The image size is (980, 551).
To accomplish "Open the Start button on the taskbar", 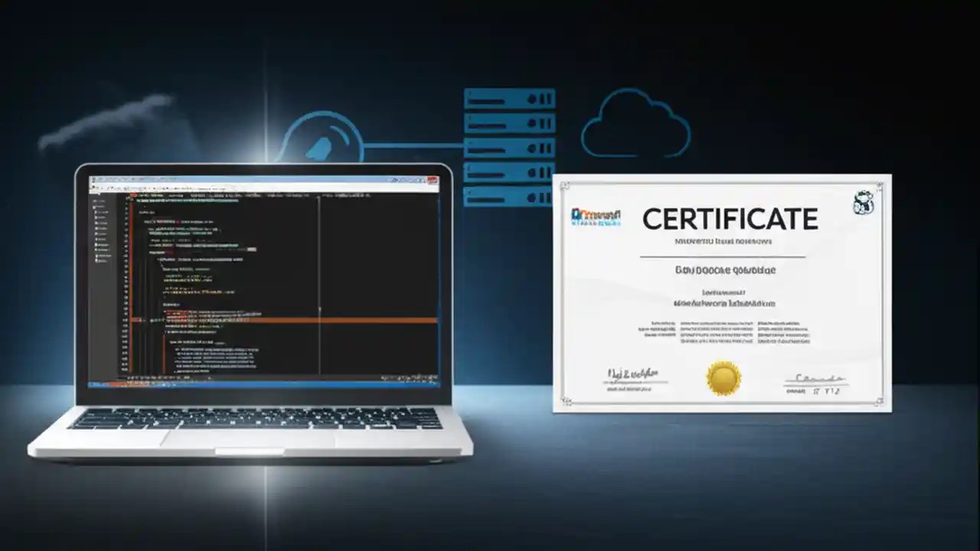I will point(94,384).
